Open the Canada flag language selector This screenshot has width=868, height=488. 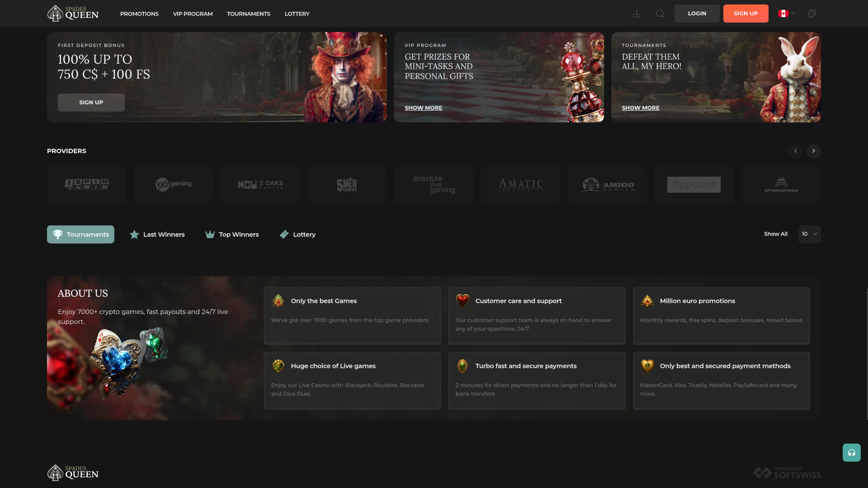(x=786, y=14)
